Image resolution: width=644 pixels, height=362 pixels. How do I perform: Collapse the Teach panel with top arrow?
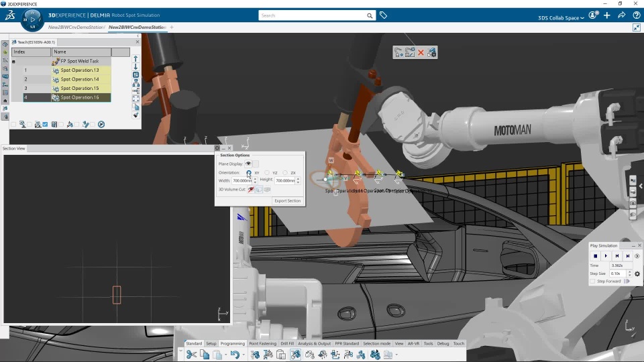pyautogui.click(x=138, y=36)
